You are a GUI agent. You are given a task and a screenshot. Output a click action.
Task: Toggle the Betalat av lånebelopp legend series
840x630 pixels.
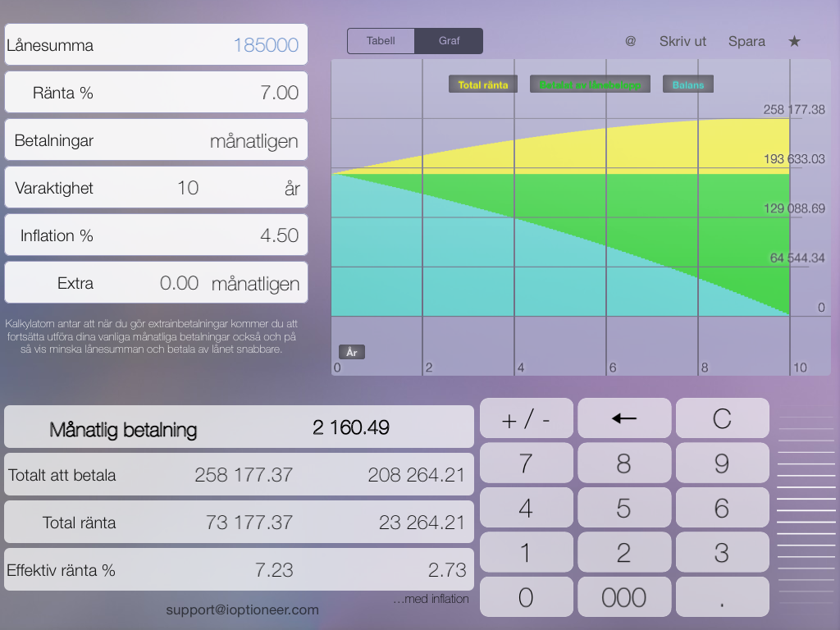[x=590, y=84]
